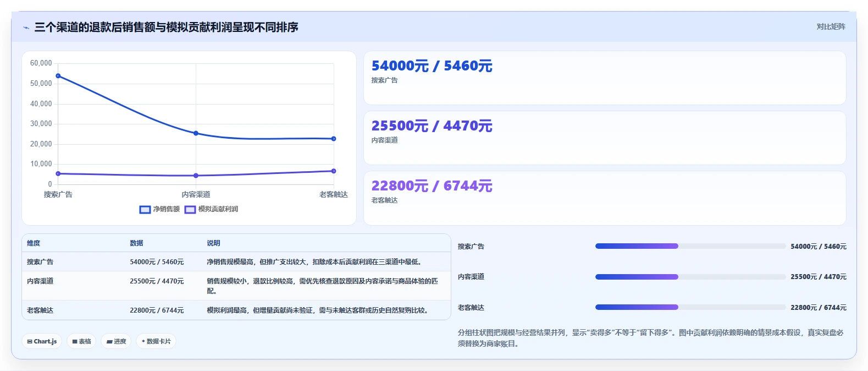Click the 对比矩阵 label in header

point(831,26)
